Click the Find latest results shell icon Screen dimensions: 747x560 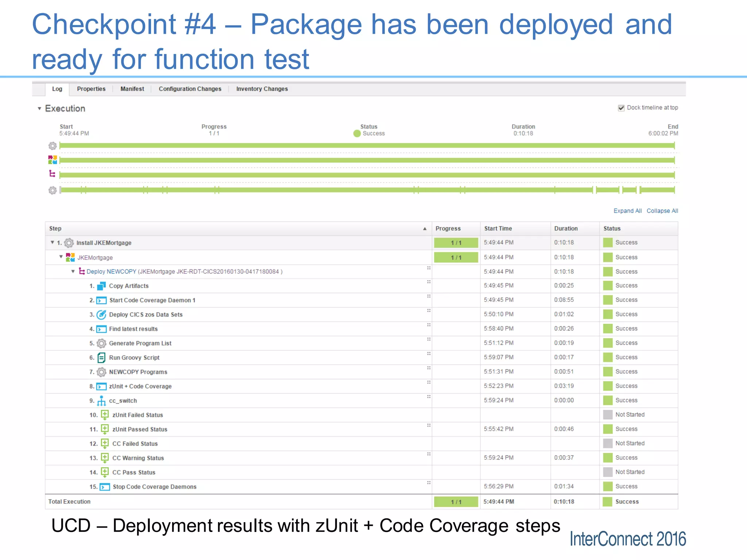click(101, 329)
